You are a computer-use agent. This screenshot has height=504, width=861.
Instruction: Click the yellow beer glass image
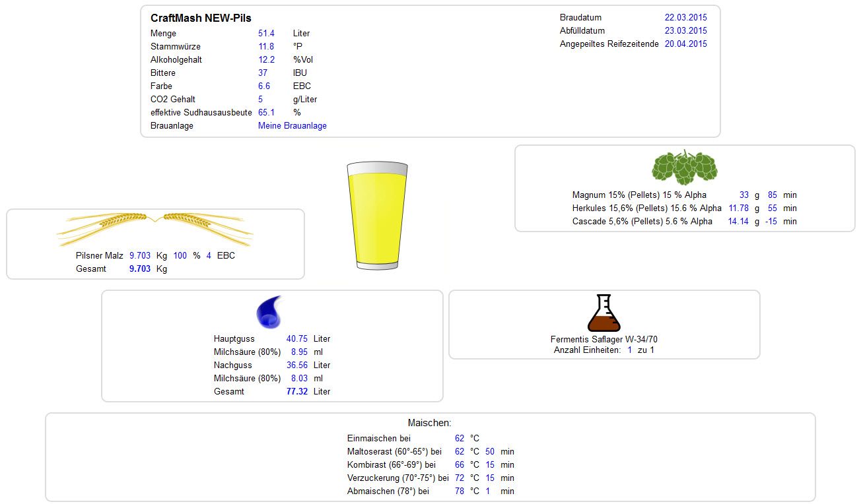tap(375, 216)
